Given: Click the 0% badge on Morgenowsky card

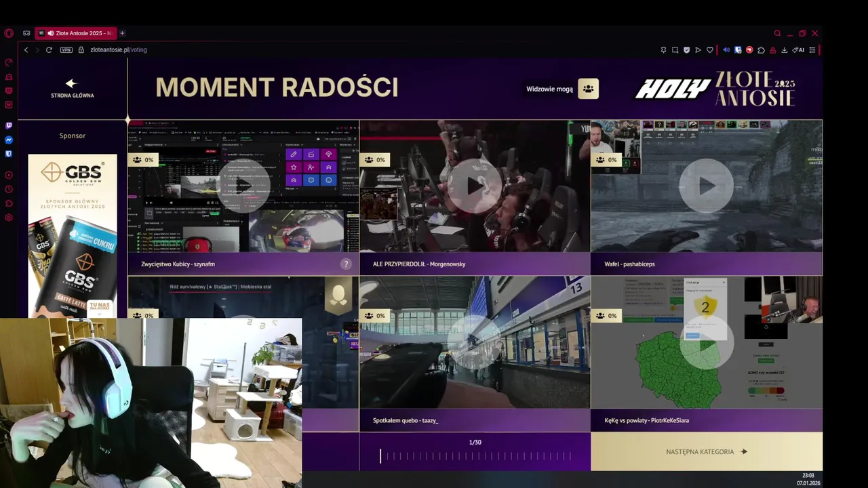Looking at the screenshot, I should coord(374,160).
